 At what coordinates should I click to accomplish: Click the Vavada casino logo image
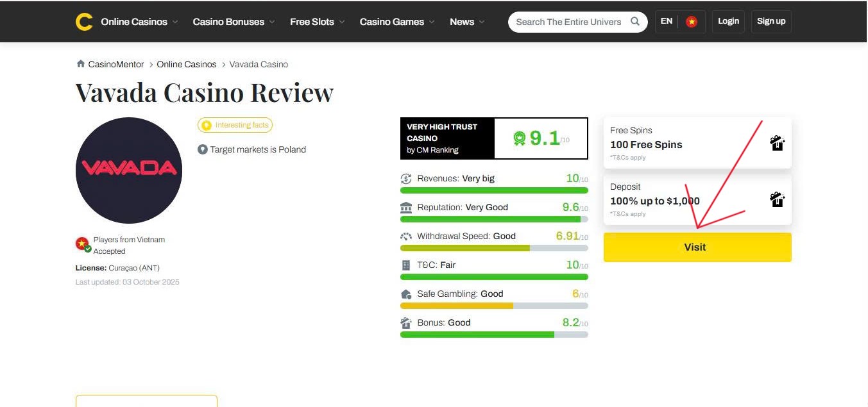(x=129, y=170)
